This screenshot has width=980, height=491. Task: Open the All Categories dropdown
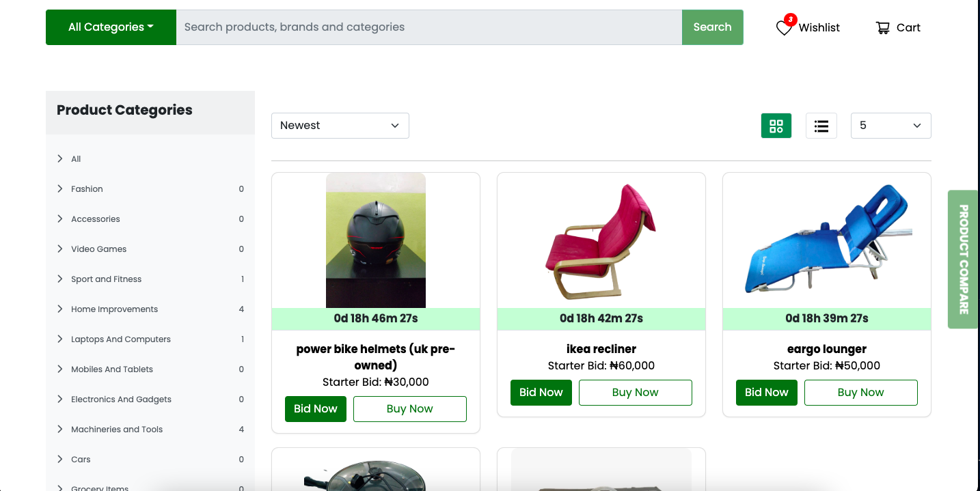pyautogui.click(x=111, y=27)
